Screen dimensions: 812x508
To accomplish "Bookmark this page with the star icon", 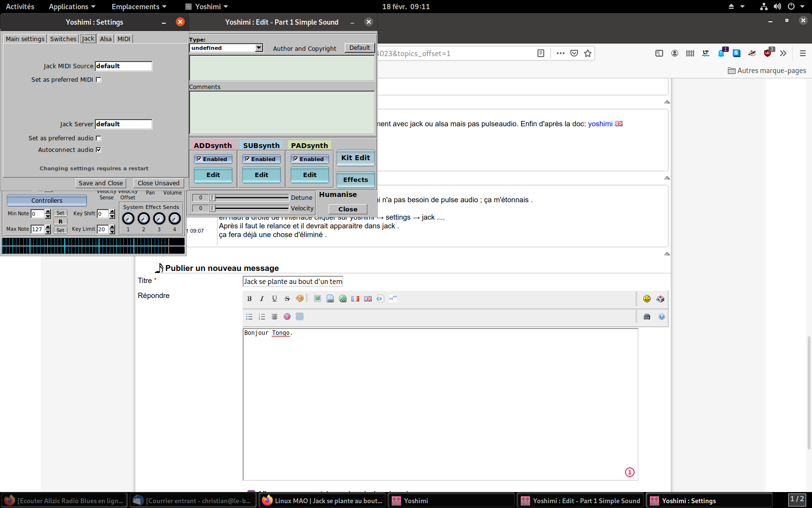I will [x=588, y=53].
